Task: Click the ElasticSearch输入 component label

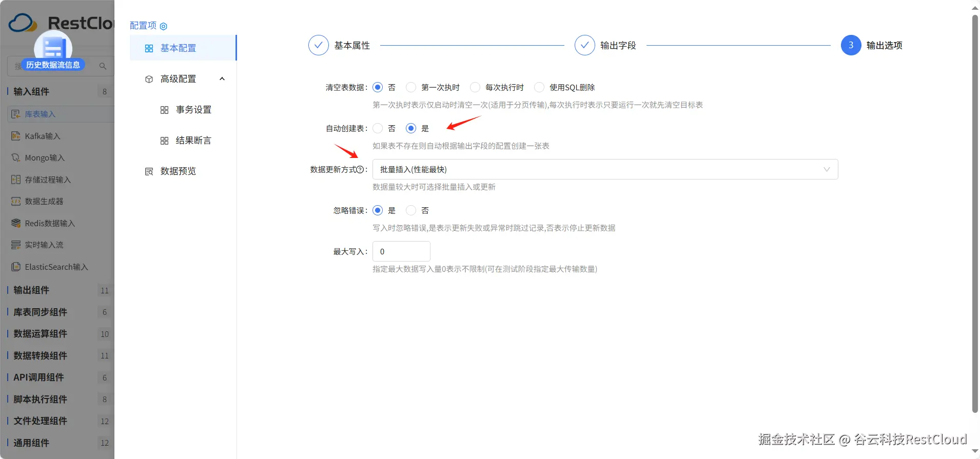Action: tap(56, 267)
